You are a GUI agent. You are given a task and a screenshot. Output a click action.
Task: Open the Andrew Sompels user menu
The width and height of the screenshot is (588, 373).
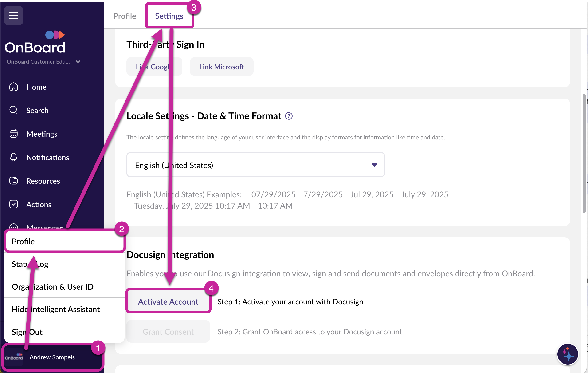point(52,357)
